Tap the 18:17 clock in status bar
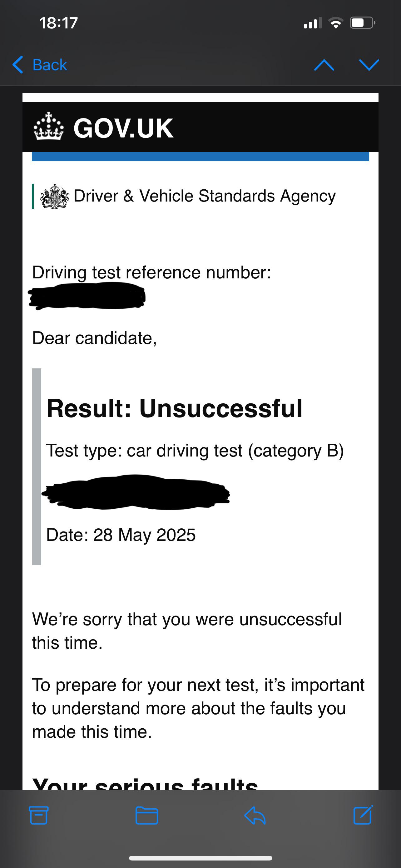This screenshot has height=868, width=401. coord(59,23)
